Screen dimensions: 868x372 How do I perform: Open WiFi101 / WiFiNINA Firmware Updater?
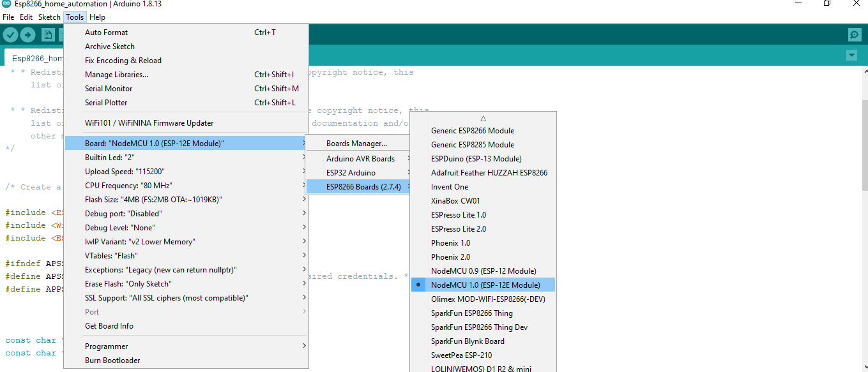187,123
